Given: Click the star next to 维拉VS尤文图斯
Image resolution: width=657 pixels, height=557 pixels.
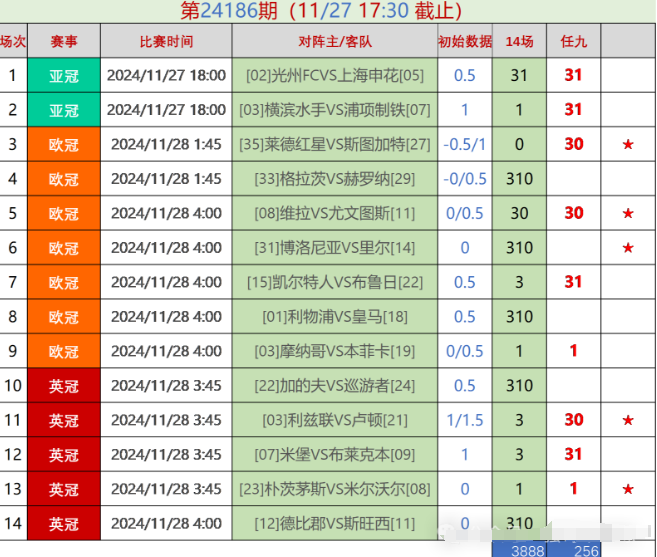Looking at the screenshot, I should point(627,213).
